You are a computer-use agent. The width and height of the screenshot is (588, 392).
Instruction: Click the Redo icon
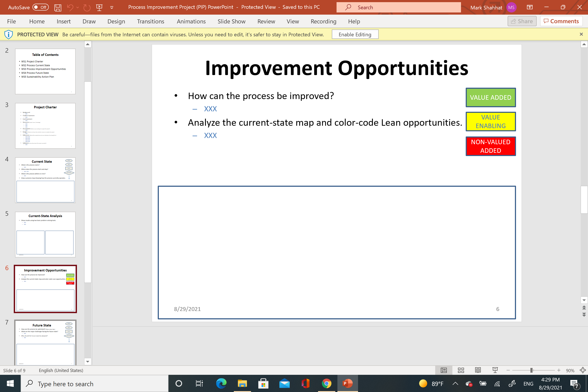tap(87, 7)
